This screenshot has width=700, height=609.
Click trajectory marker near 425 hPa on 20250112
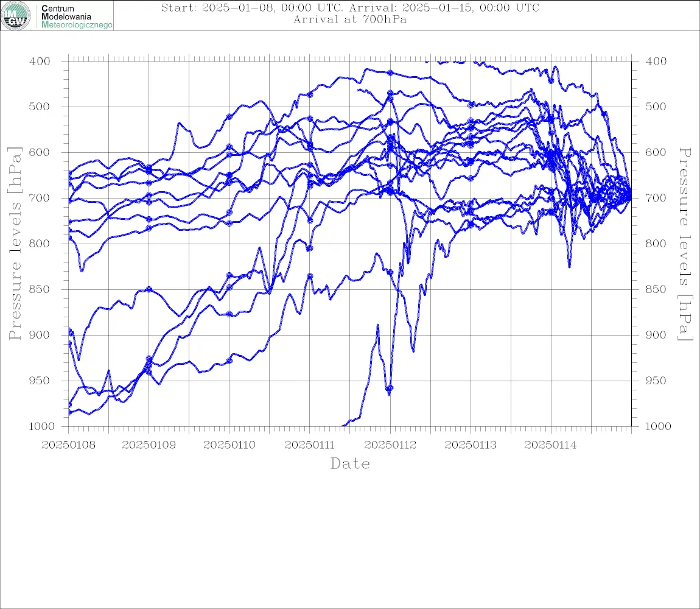pos(390,73)
